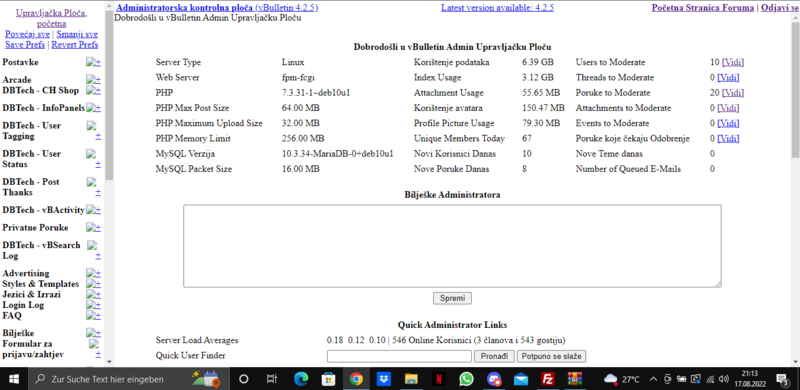Focus the Bilješke Administratora notes textarea

[x=452, y=246]
